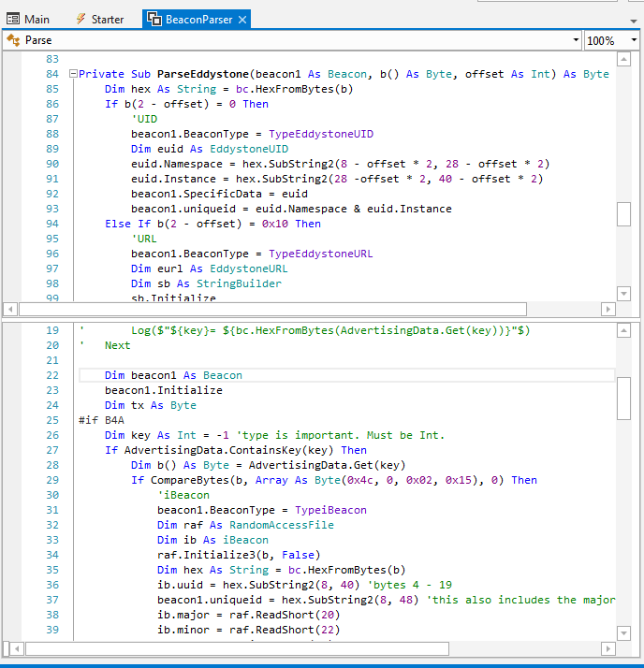Click 'Dim tx As Byte' on line 24

tap(151, 405)
